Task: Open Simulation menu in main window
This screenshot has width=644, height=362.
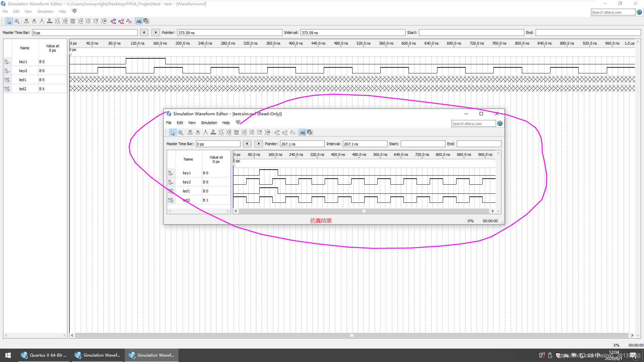Action: coord(45,11)
